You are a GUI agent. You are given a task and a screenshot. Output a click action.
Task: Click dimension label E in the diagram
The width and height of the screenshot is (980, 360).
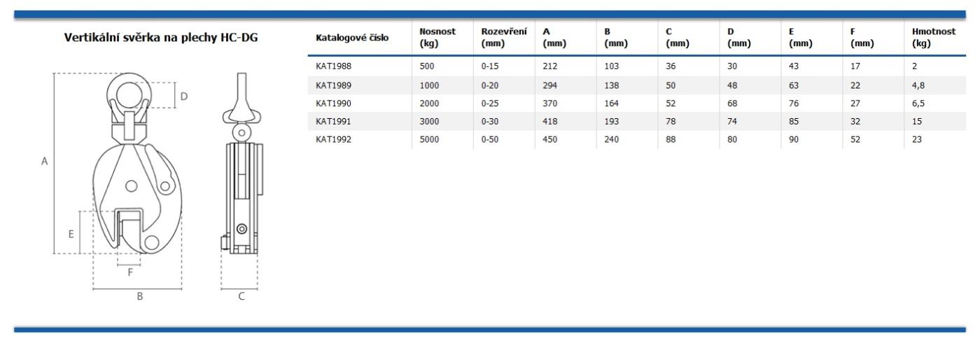(x=71, y=233)
